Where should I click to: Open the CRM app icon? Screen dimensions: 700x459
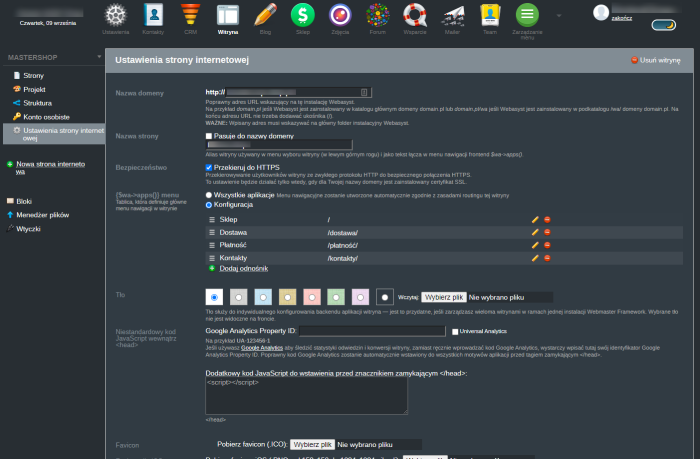point(190,15)
